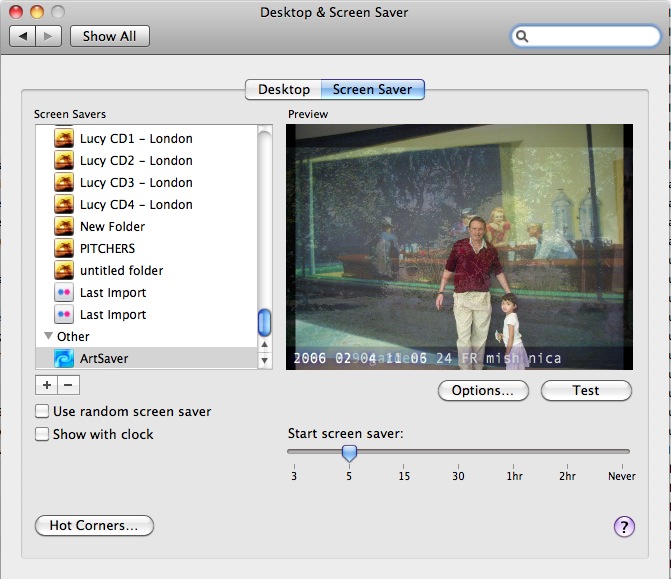Close window with red button
The height and width of the screenshot is (579, 671).
point(16,12)
